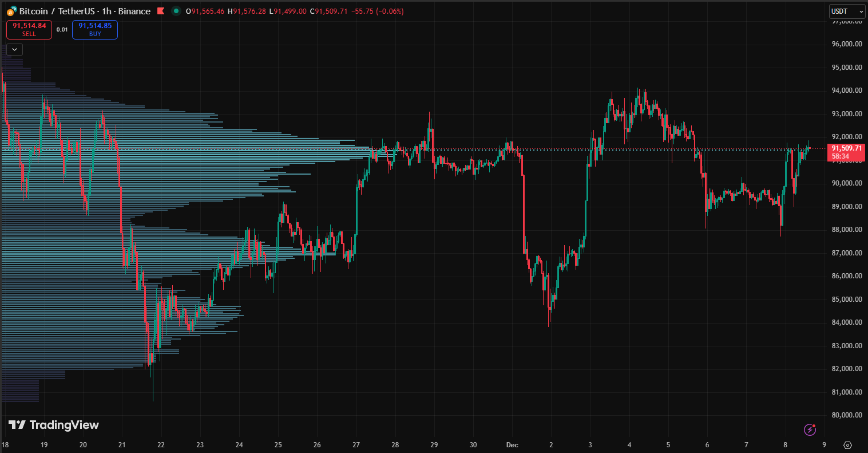Image resolution: width=868 pixels, height=453 pixels.
Task: Click the 27 date label on time axis
Action: click(x=356, y=445)
